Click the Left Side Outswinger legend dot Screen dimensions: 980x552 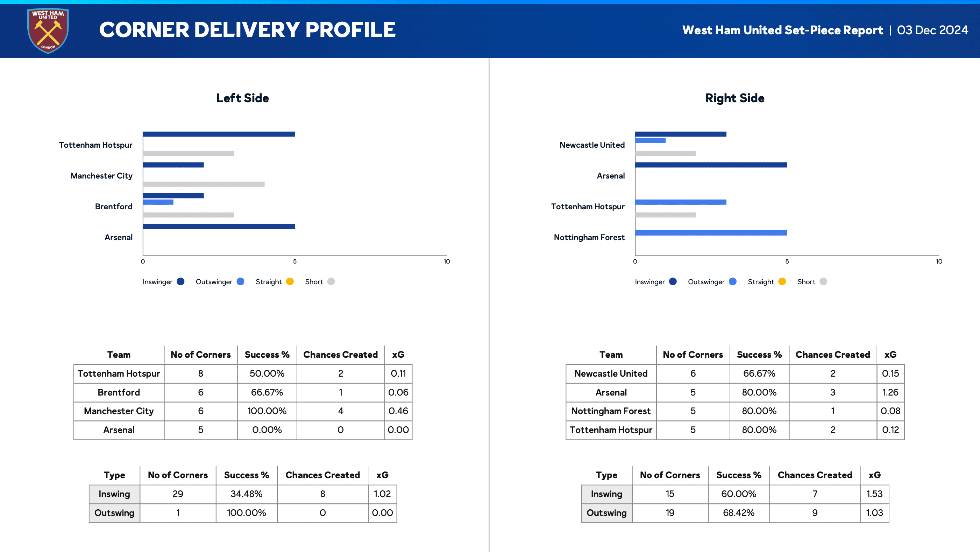click(x=240, y=281)
